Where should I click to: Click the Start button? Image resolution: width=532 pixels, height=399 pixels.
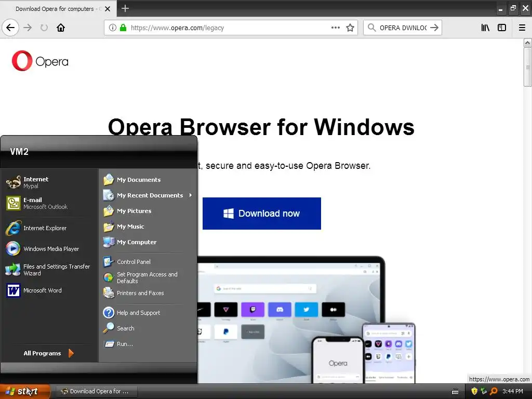point(25,391)
